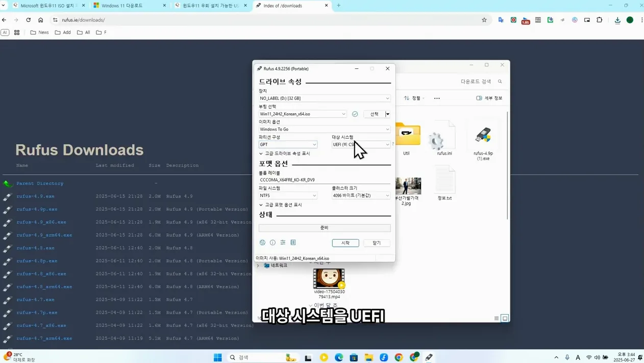Open Add bookmarks folder

[62, 33]
